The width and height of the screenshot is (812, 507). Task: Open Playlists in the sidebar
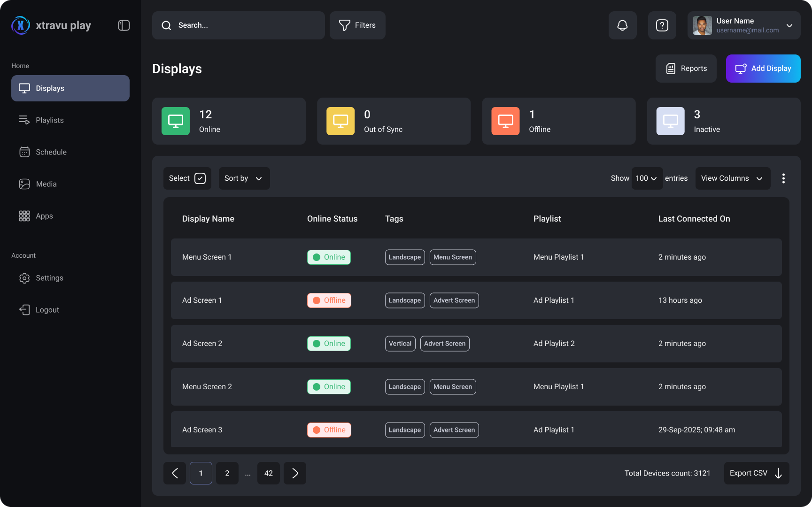(x=70, y=120)
